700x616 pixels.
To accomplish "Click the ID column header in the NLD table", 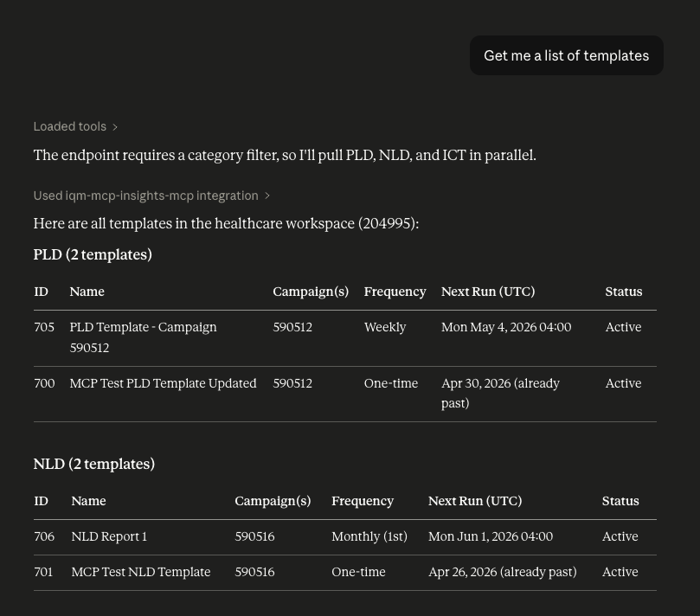I will point(41,501).
